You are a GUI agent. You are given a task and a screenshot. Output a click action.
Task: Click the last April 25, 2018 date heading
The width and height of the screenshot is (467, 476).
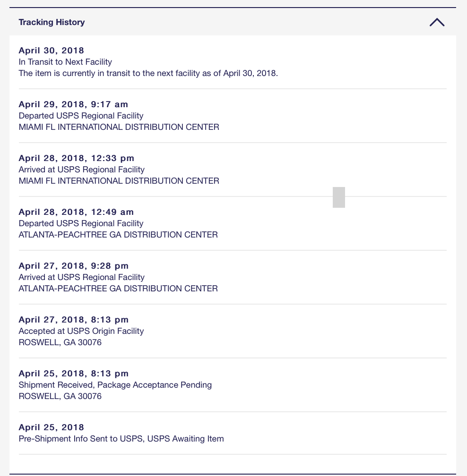click(51, 427)
